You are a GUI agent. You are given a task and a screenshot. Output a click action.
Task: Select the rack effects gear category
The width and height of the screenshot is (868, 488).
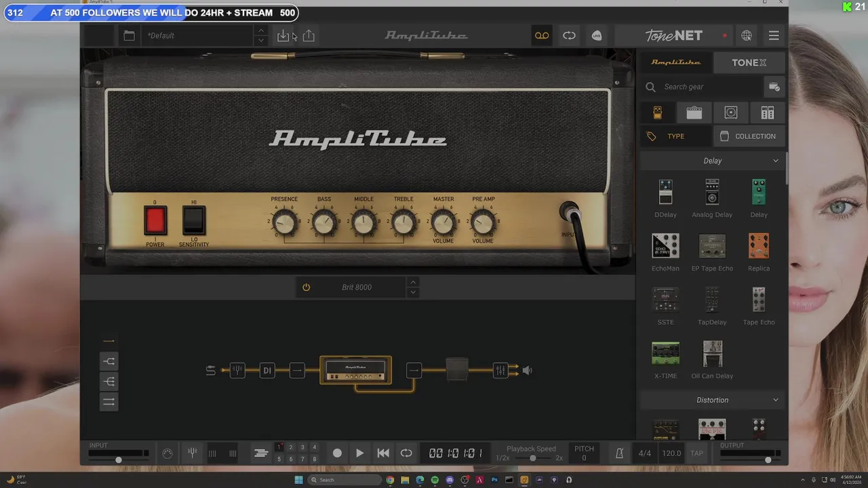pyautogui.click(x=767, y=113)
